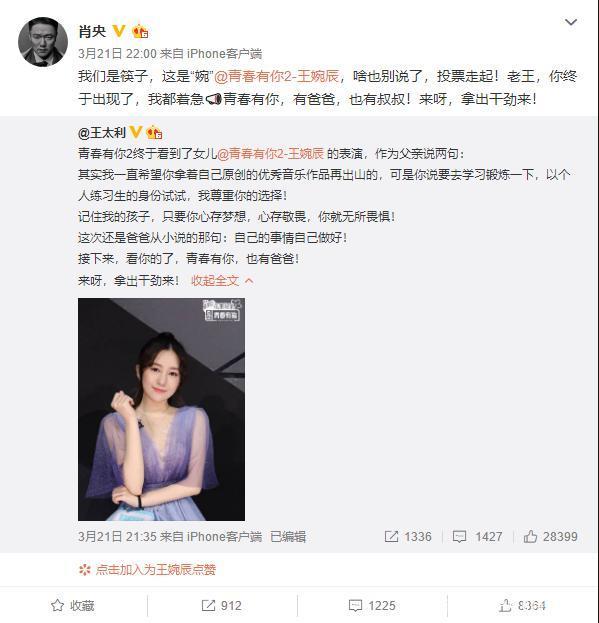Repost using the 912 forward button
The height and width of the screenshot is (623, 599).
tap(222, 606)
